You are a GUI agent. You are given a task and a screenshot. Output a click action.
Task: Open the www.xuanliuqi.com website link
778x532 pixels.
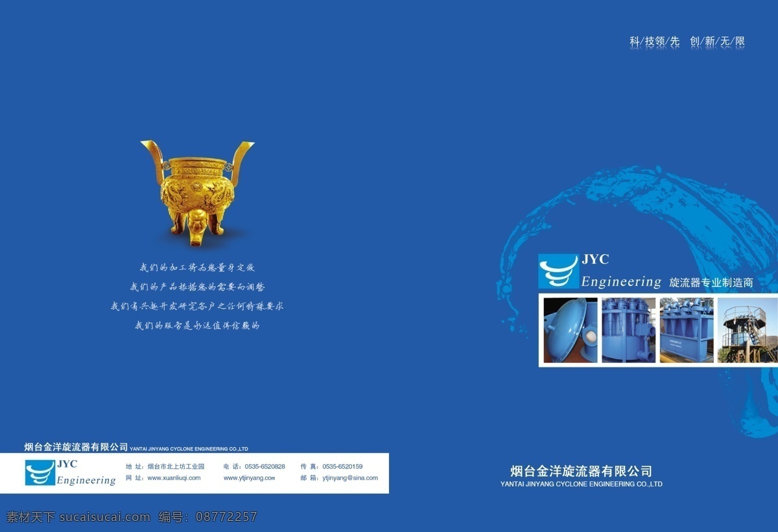(x=174, y=478)
